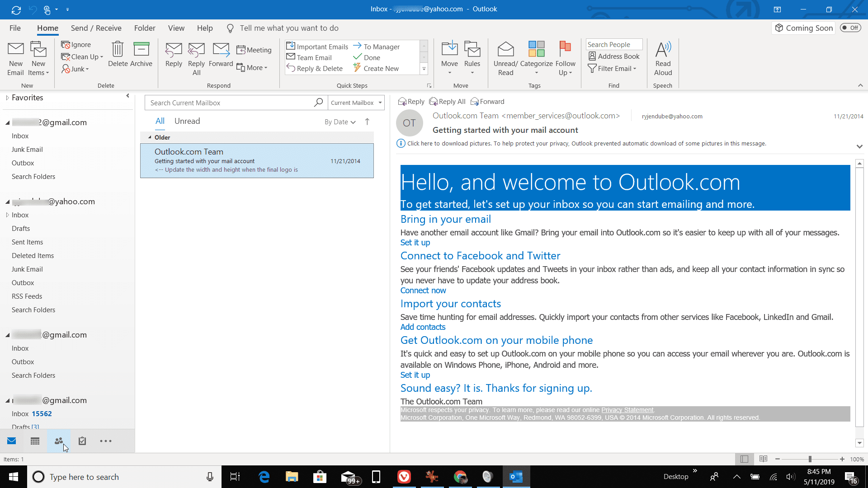This screenshot has height=488, width=868.
Task: Forward the message from the ribbon
Action: [x=221, y=55]
